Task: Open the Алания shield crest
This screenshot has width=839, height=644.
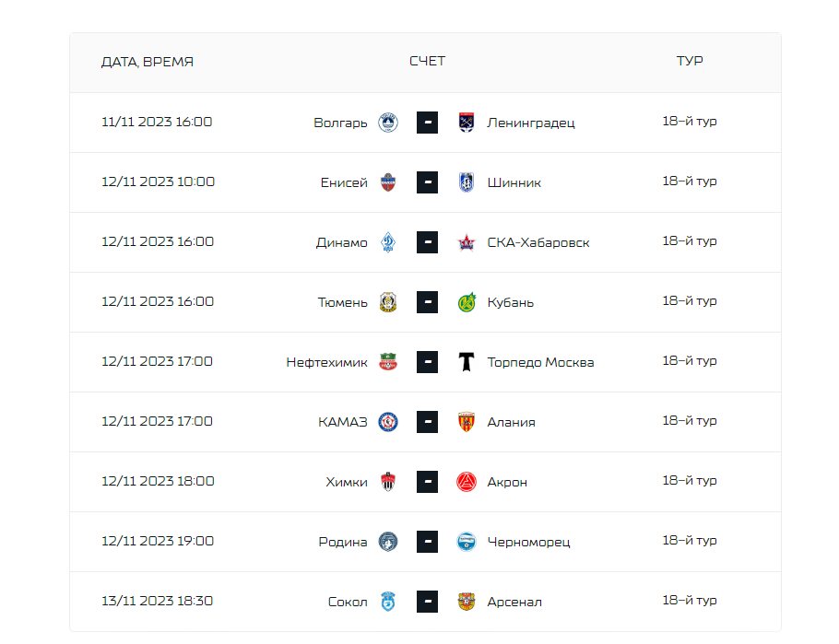Action: [x=467, y=422]
